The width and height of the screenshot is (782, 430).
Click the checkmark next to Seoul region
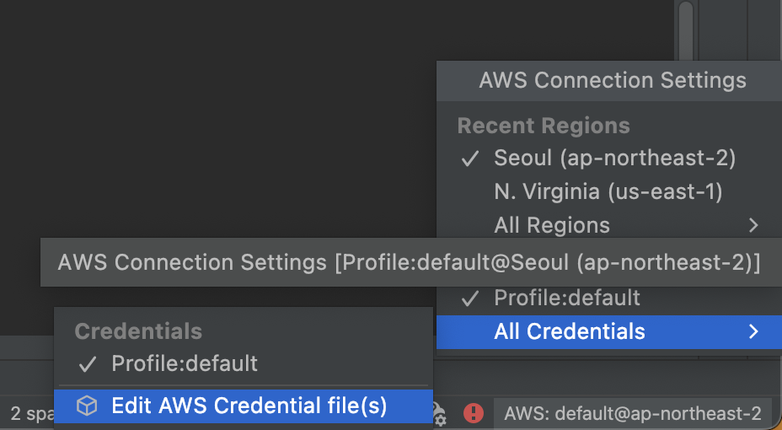470,159
